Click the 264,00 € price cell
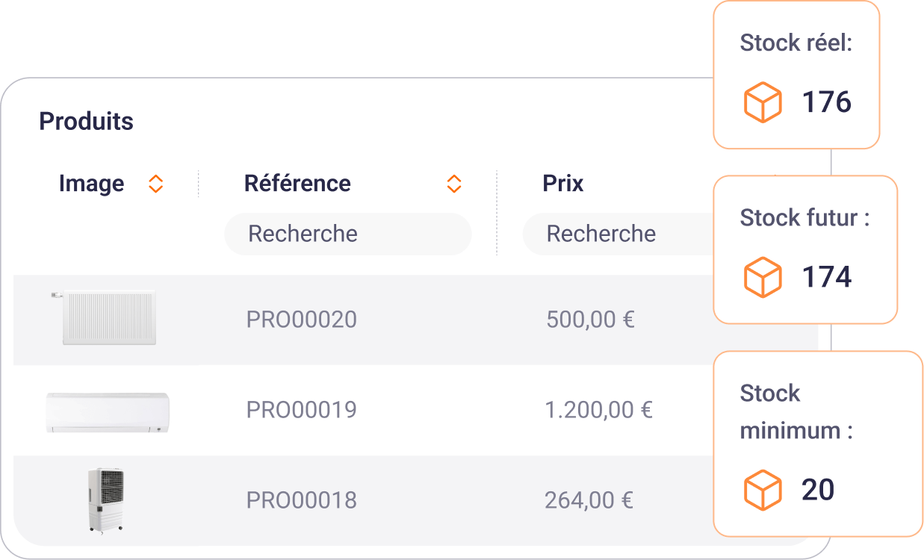This screenshot has width=924, height=560. (589, 500)
